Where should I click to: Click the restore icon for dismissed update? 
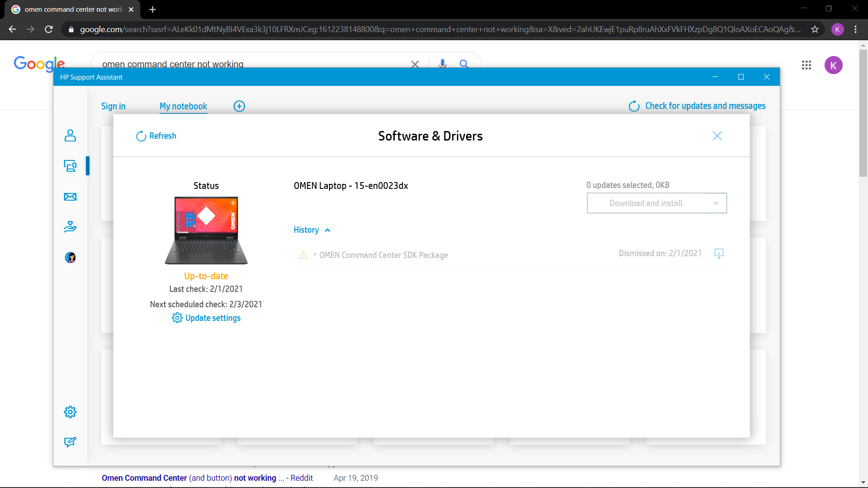tap(719, 253)
